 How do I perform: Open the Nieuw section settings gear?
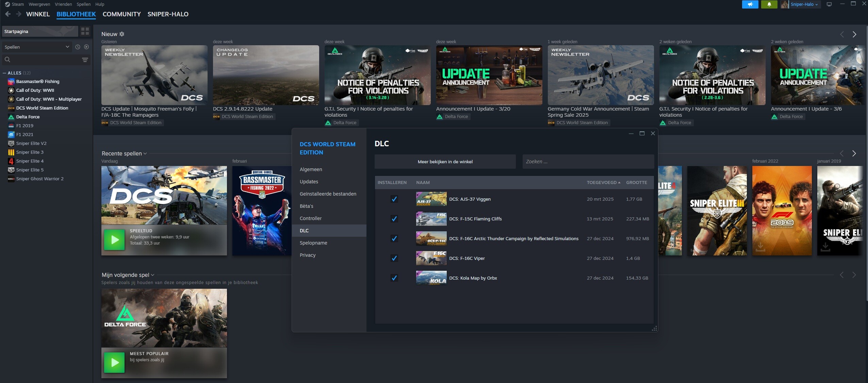point(122,34)
